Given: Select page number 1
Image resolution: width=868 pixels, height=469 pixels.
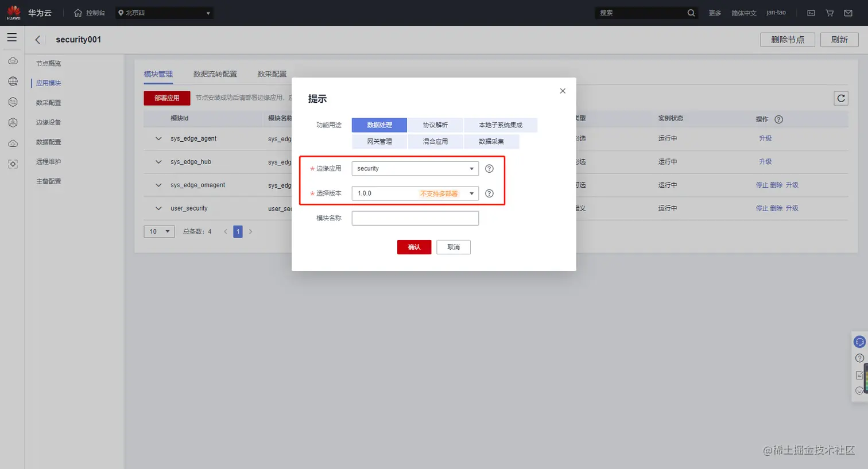Looking at the screenshot, I should pyautogui.click(x=238, y=232).
